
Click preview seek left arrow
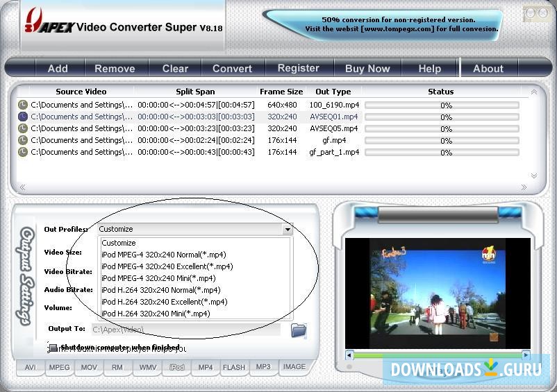[x=349, y=355]
